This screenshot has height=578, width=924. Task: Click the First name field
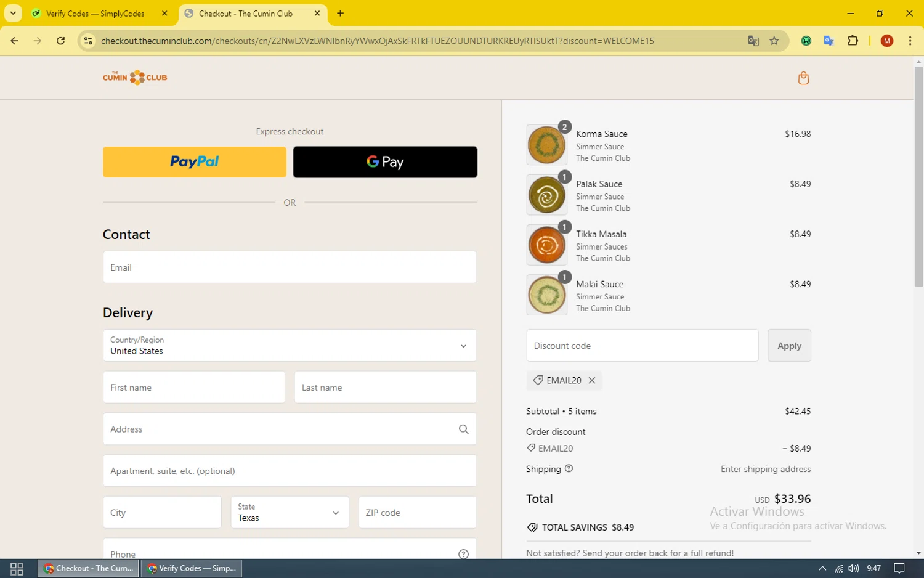pyautogui.click(x=194, y=388)
